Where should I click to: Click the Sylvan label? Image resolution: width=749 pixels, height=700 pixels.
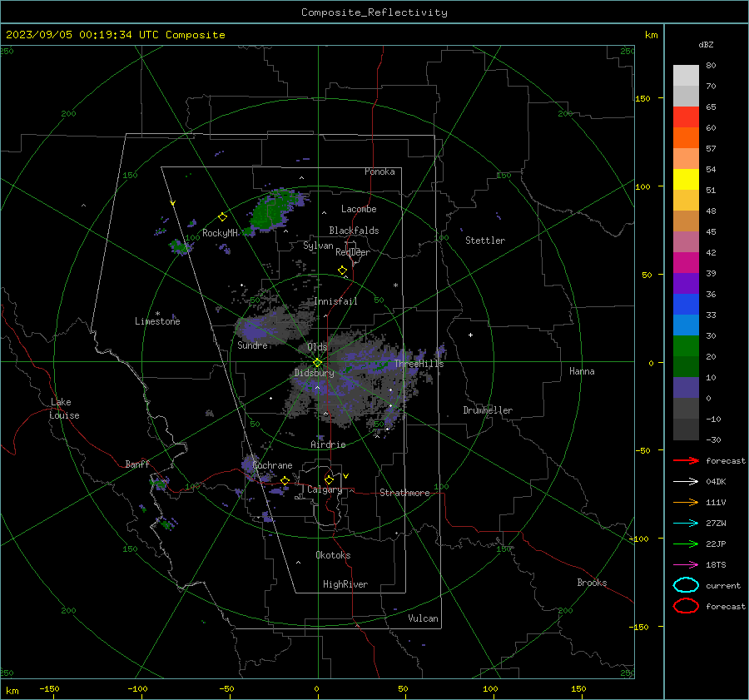tap(318, 246)
